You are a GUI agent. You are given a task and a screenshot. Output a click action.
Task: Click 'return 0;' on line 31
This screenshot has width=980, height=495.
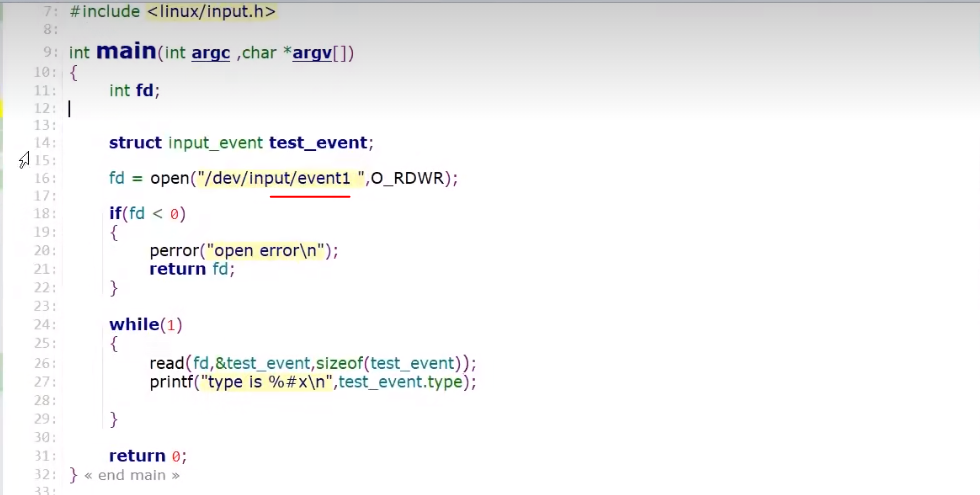click(x=148, y=456)
